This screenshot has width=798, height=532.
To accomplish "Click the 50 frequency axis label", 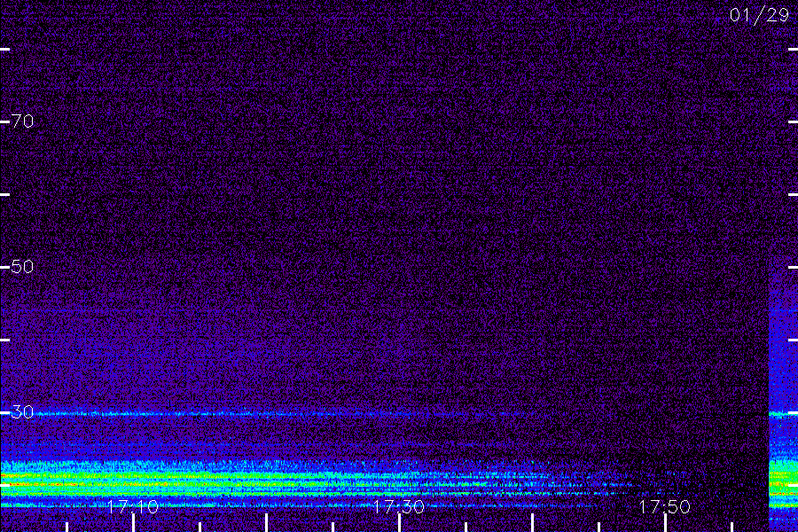I will coord(22,266).
